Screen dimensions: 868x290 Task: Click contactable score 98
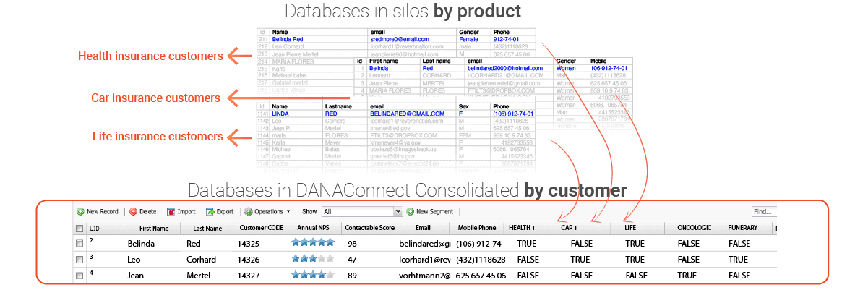352,244
